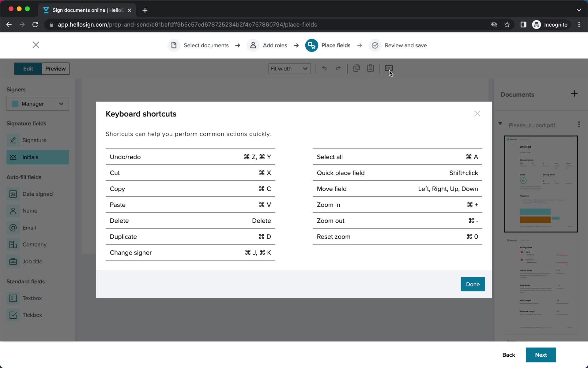Click the redo toolbar icon
The height and width of the screenshot is (368, 588).
tap(338, 68)
